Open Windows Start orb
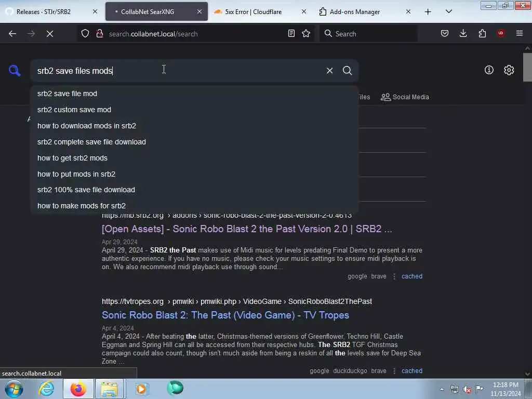The image size is (532, 399). click(x=14, y=389)
